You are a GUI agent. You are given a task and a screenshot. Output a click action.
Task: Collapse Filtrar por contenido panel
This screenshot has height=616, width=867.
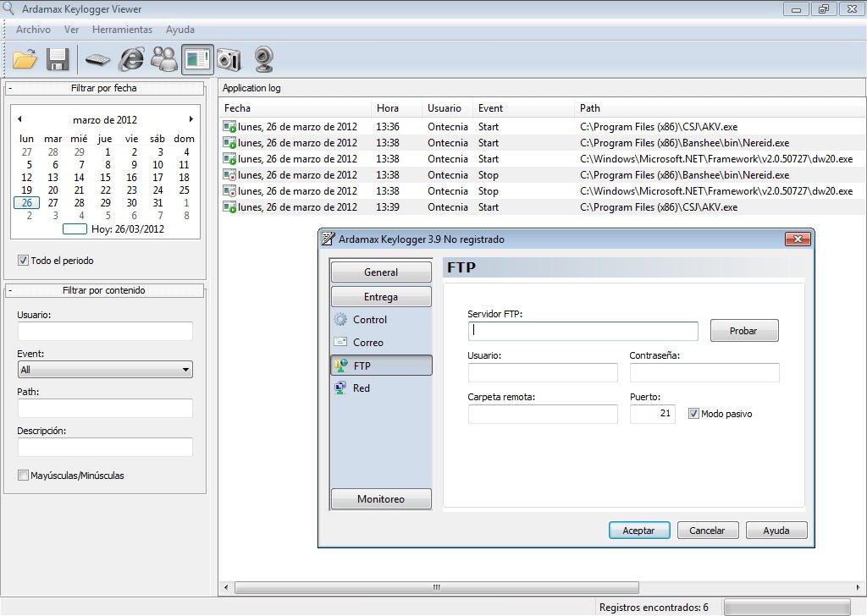point(10,290)
